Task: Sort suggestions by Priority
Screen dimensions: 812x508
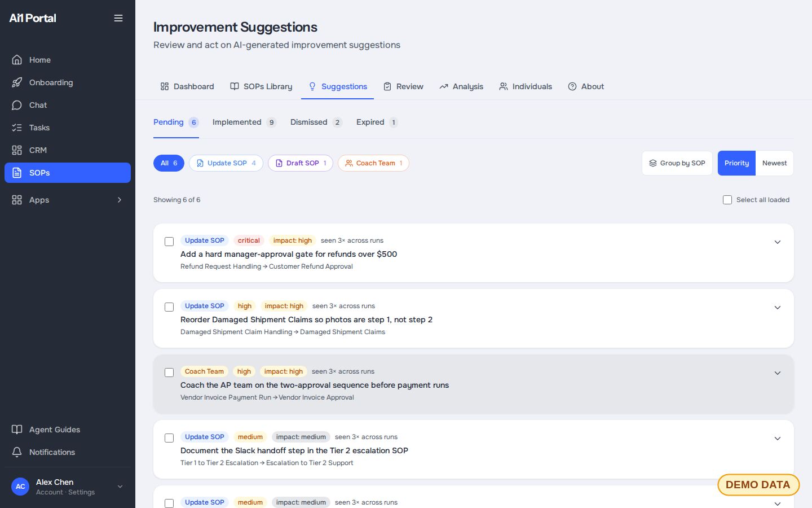Action: click(736, 163)
